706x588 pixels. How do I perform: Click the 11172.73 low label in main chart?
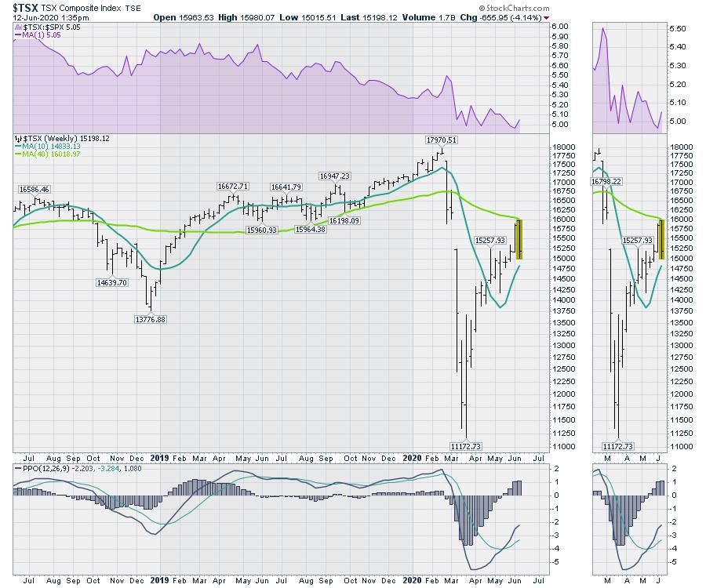[x=466, y=445]
